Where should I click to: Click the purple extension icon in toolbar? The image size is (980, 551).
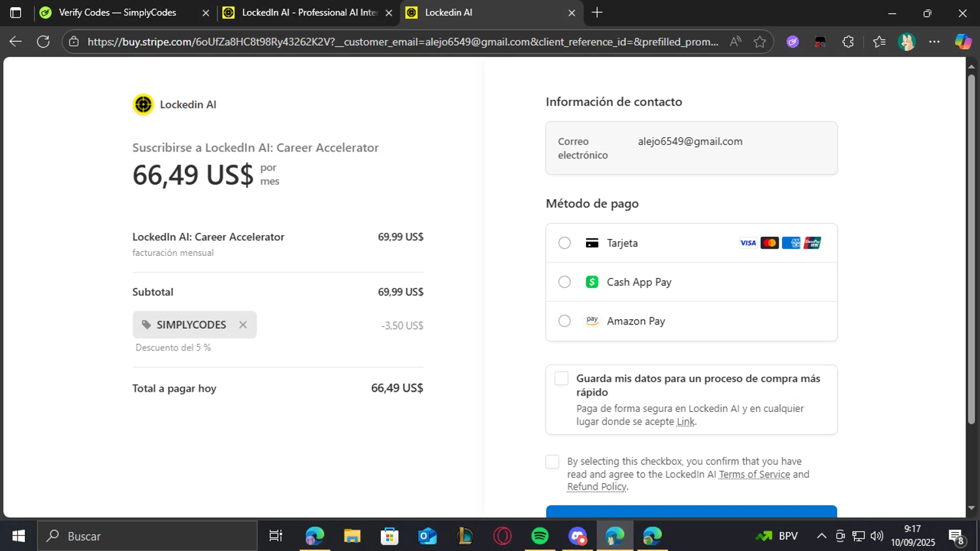point(792,42)
